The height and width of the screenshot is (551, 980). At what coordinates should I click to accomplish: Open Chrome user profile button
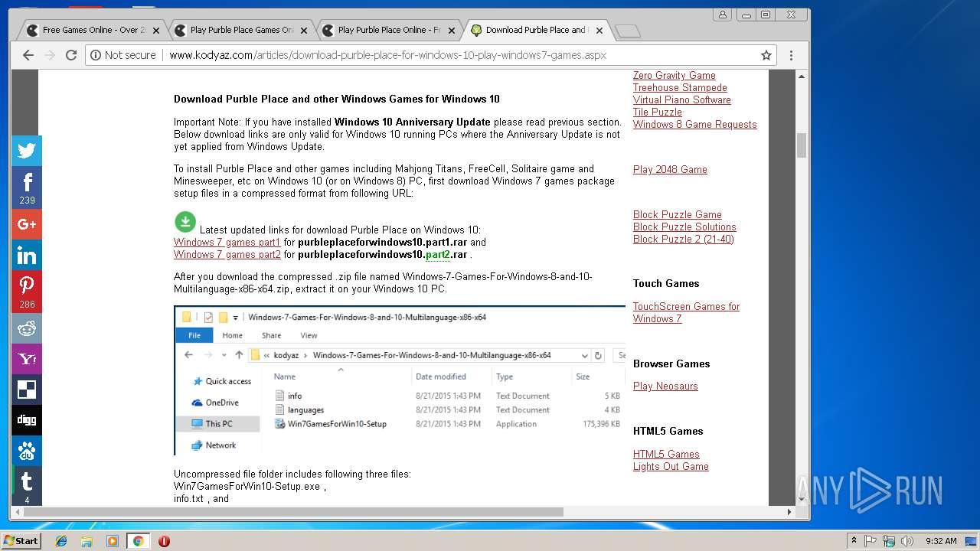(722, 15)
